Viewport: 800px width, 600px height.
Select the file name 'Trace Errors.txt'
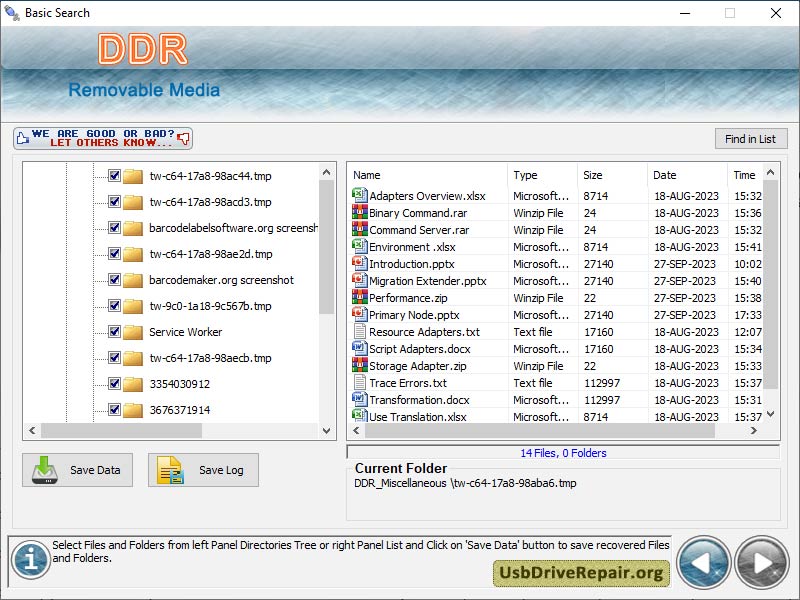click(x=408, y=383)
